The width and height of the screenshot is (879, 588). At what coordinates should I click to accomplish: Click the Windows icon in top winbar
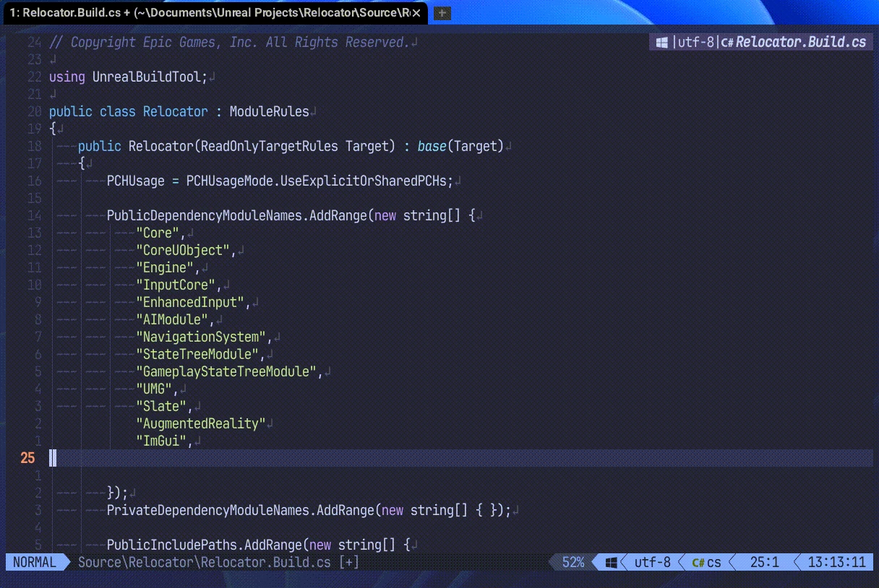(x=661, y=43)
